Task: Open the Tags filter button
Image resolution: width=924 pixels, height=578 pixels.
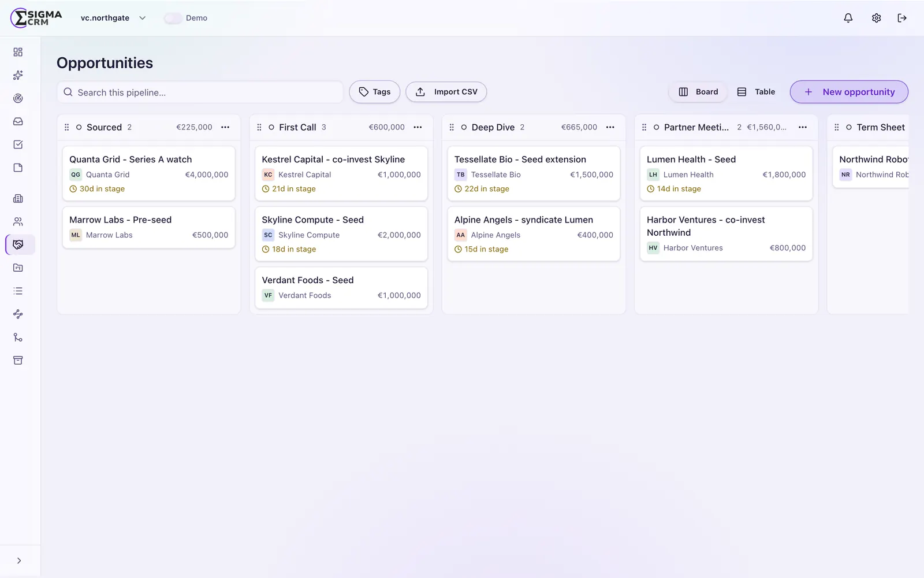Action: click(x=374, y=92)
